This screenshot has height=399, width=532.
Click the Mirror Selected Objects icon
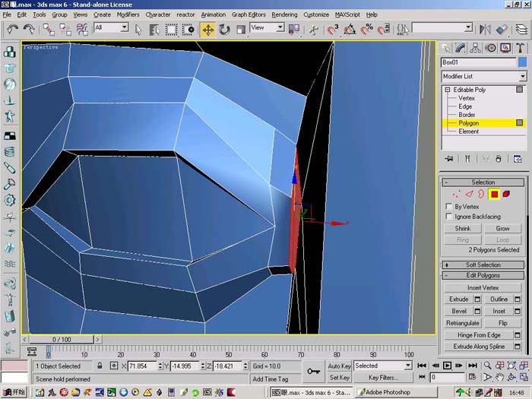[x=485, y=30]
